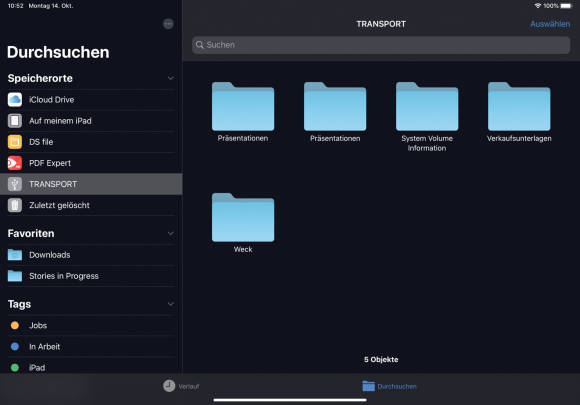Collapse the Favoriten section
This screenshot has height=405, width=580.
click(171, 233)
